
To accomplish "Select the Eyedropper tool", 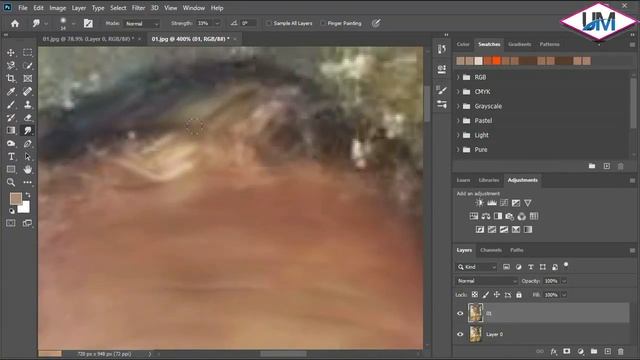I will point(11,91).
